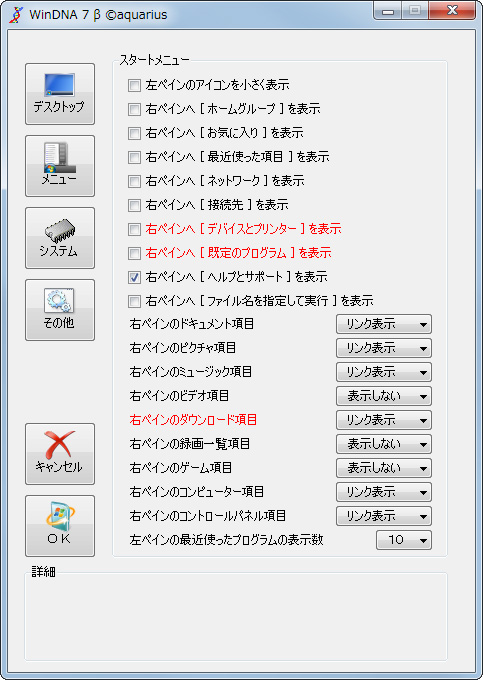Toggle 右ペインへ ホームグループ を表示
483x680 pixels.
134,109
